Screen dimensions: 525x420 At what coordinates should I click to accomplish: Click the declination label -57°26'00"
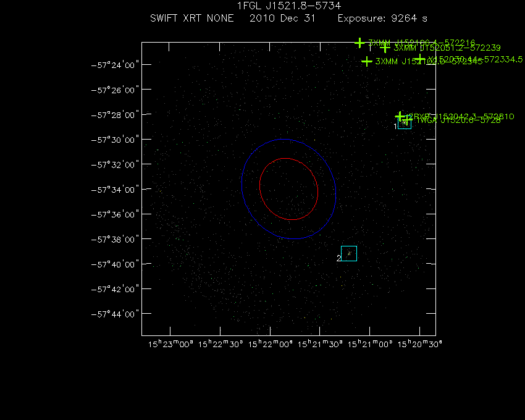pyautogui.click(x=115, y=90)
